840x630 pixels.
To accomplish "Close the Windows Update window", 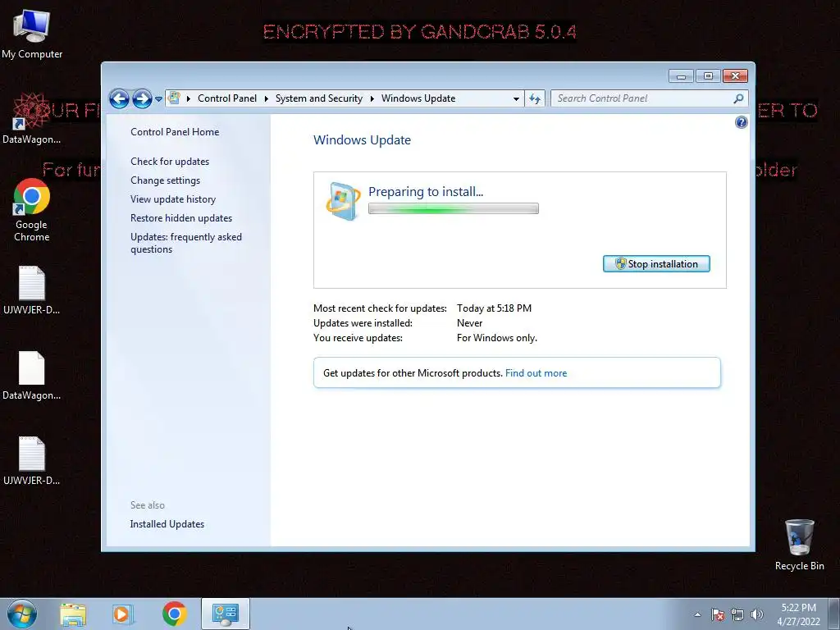I will [735, 76].
